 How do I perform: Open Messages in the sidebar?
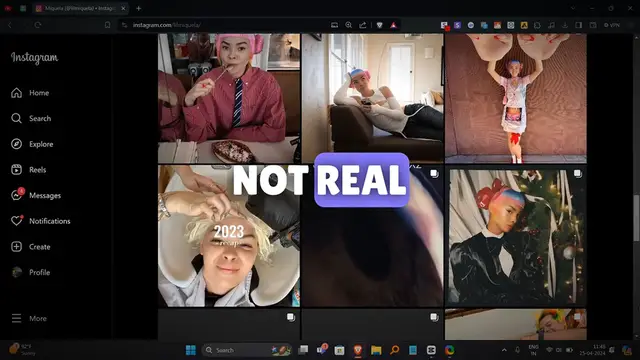[x=36, y=196]
